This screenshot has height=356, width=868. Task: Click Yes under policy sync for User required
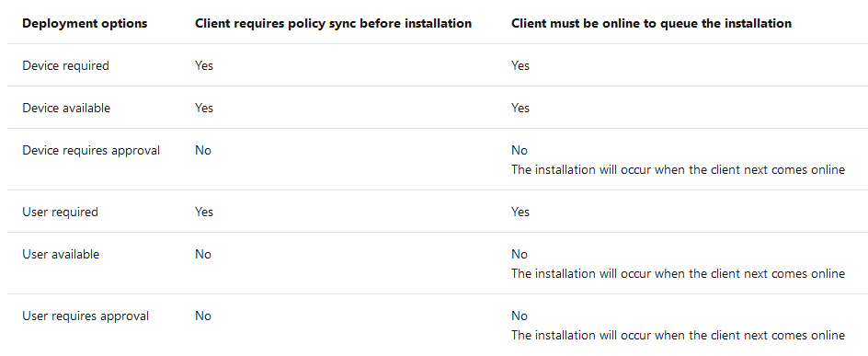pyautogui.click(x=204, y=212)
